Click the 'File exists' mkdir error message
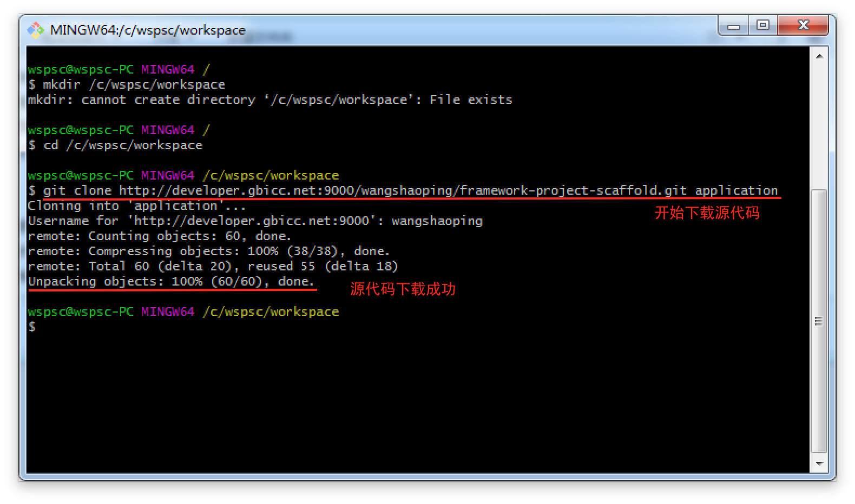 click(x=470, y=100)
